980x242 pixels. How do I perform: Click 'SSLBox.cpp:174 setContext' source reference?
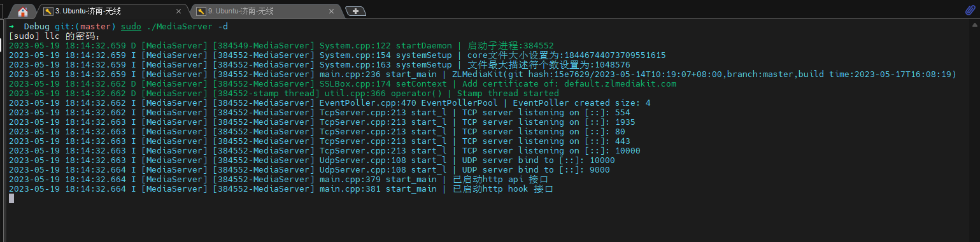(x=383, y=83)
